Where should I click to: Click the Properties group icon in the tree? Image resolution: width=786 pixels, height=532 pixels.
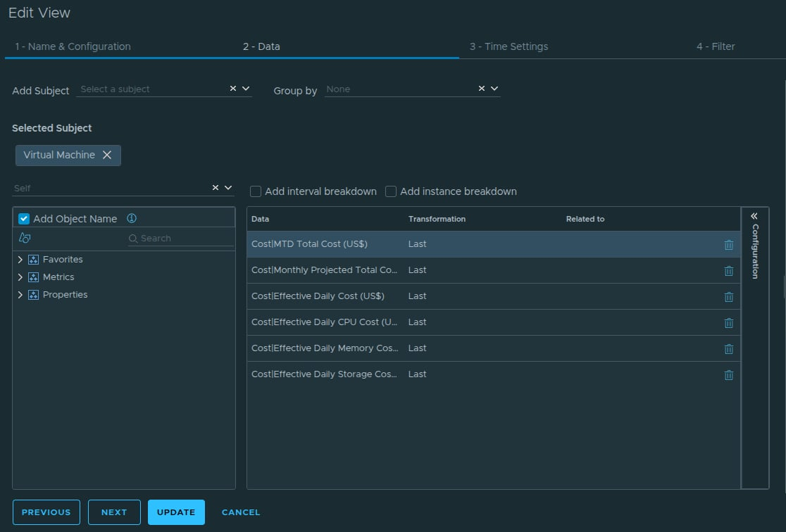34,294
